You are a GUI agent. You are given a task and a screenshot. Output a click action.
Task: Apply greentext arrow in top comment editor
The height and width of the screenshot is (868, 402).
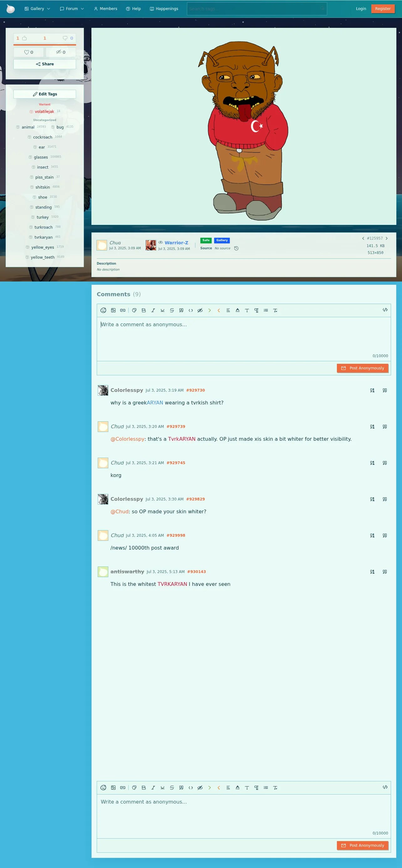click(209, 310)
